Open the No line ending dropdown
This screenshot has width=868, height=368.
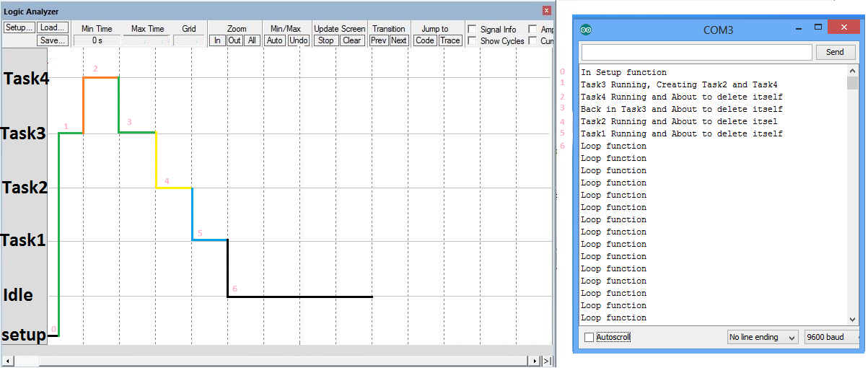(x=763, y=337)
